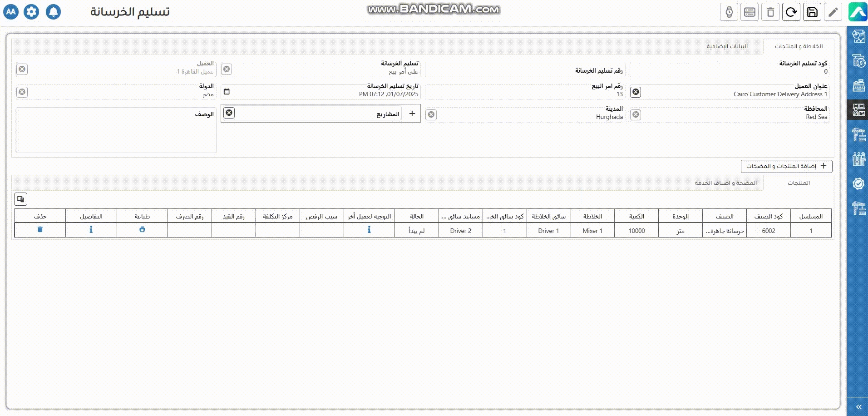The image size is (868, 416).
Task: Click the print icon in the product row
Action: click(142, 230)
